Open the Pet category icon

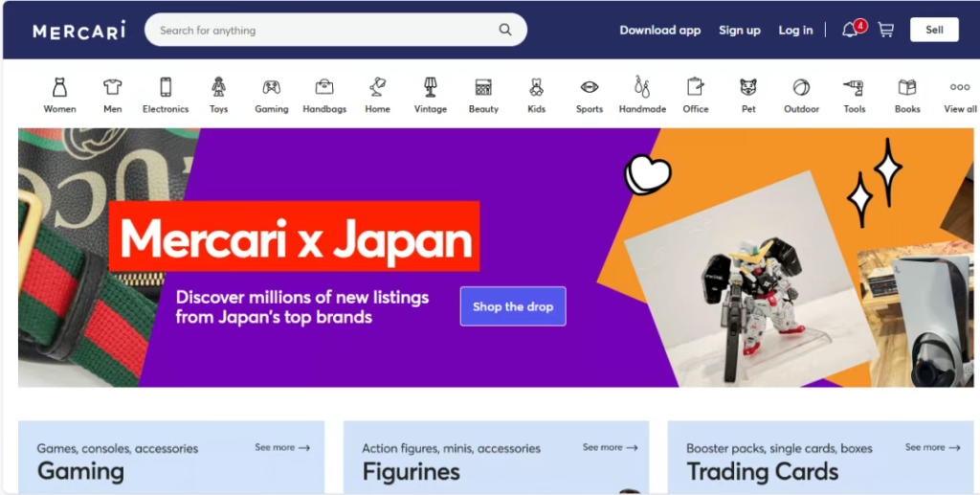click(x=748, y=87)
